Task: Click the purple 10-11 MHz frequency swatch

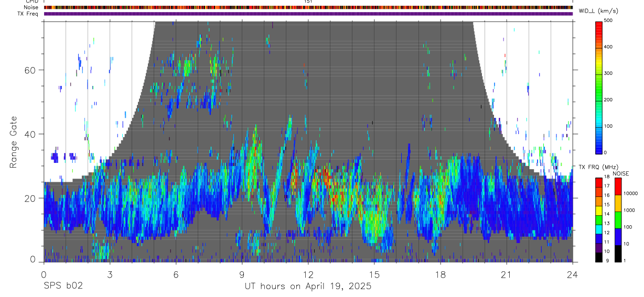Action: click(x=599, y=248)
